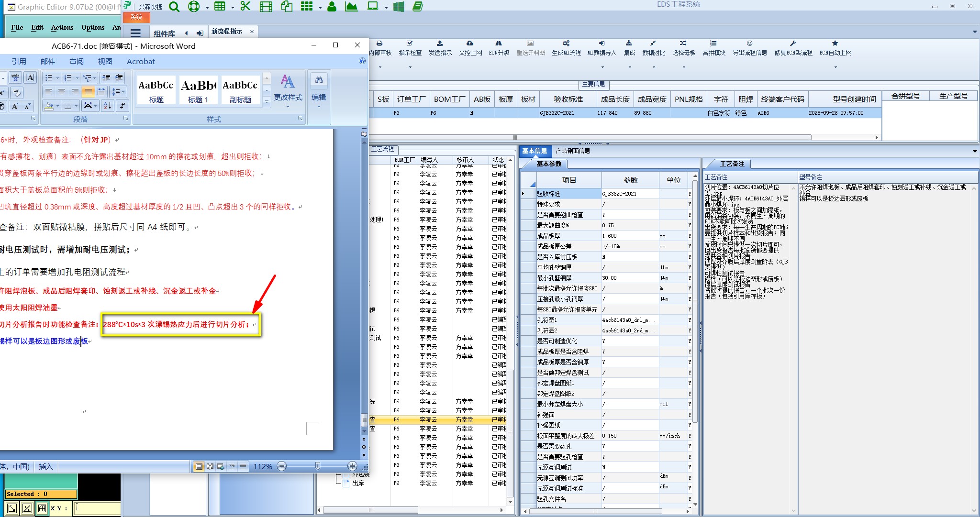The image size is (980, 517).
Task: Click the show paragraph marks icon
Action: point(122,106)
